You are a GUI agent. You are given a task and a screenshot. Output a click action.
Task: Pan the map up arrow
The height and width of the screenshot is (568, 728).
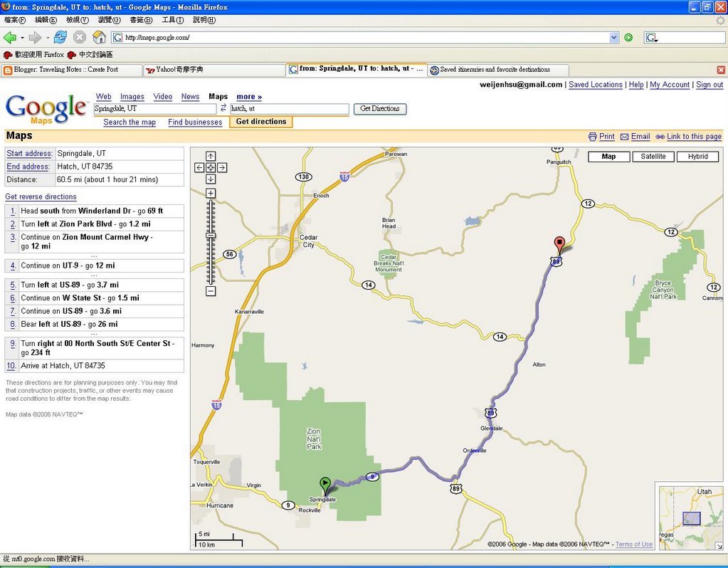pyautogui.click(x=211, y=157)
